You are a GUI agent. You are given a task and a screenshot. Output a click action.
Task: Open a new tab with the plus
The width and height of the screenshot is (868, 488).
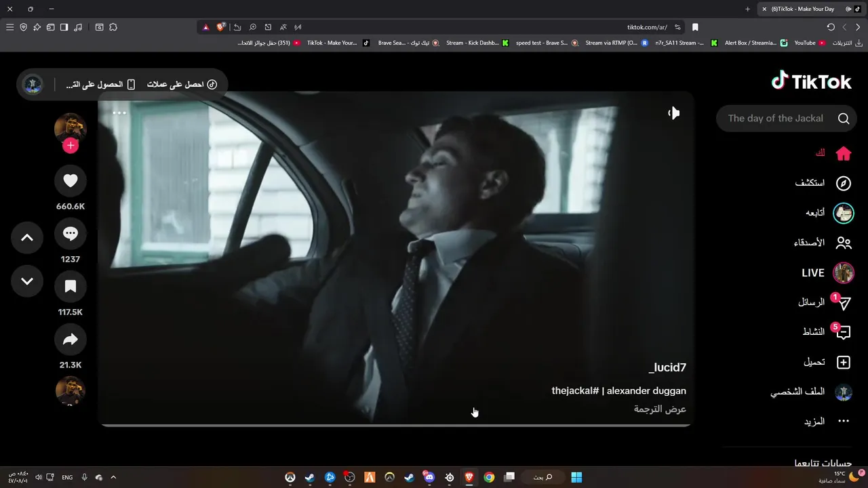coord(747,9)
